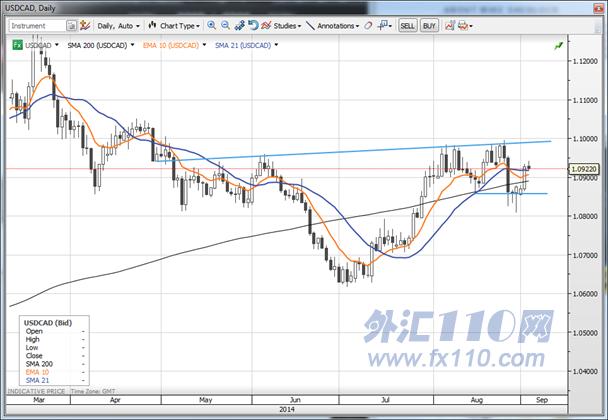Click the 2014 year bar on axis
Screen dimensions: 608x420
click(x=287, y=410)
